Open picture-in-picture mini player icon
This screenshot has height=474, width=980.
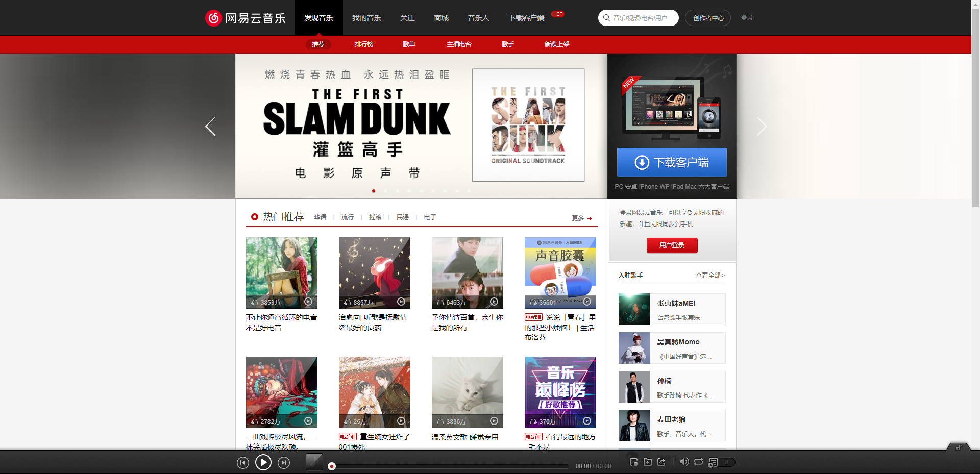633,462
